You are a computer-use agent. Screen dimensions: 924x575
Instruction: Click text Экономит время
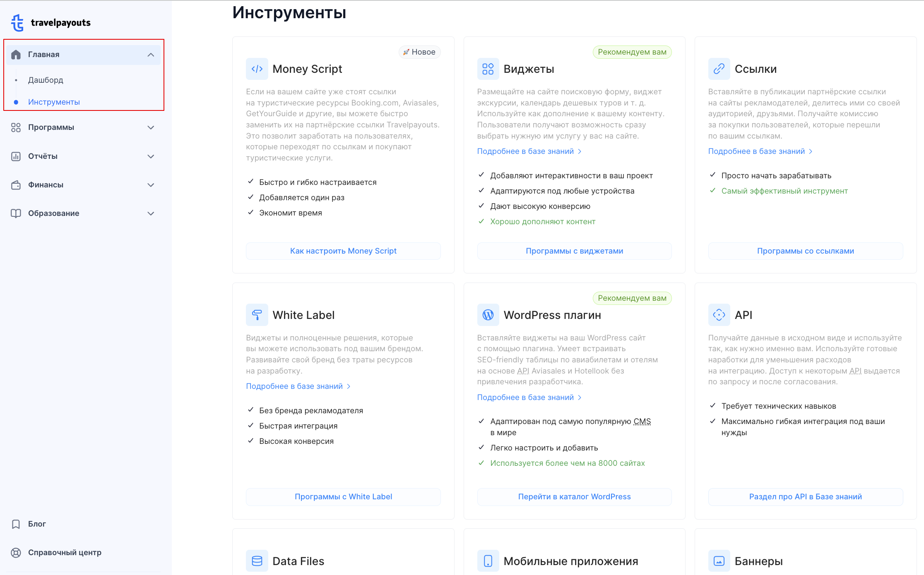pos(291,213)
